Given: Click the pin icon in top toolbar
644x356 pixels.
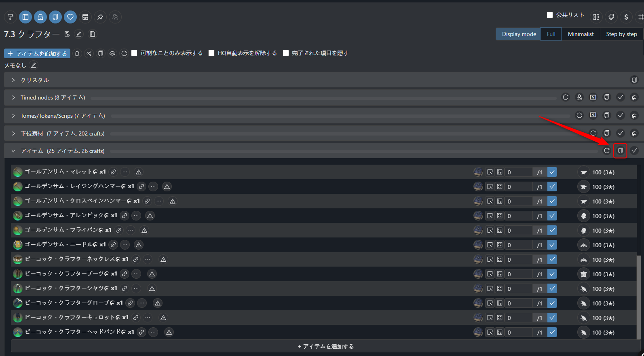Looking at the screenshot, I should point(100,17).
